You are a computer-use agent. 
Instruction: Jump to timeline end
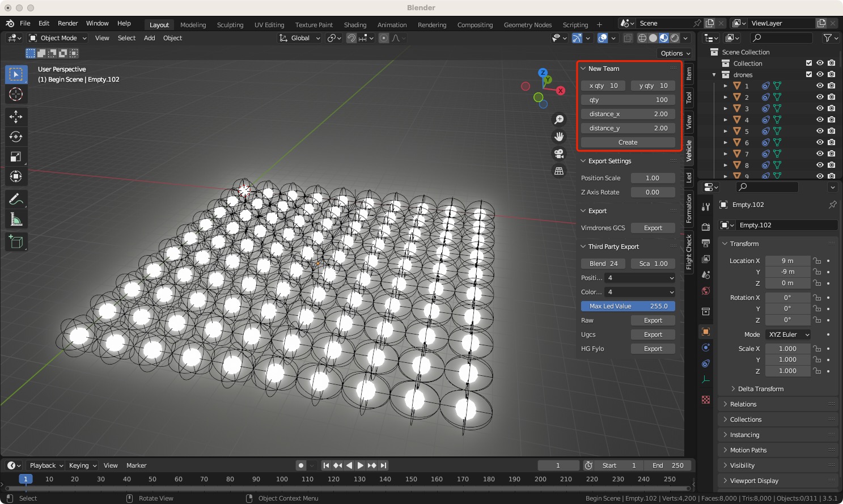(384, 465)
